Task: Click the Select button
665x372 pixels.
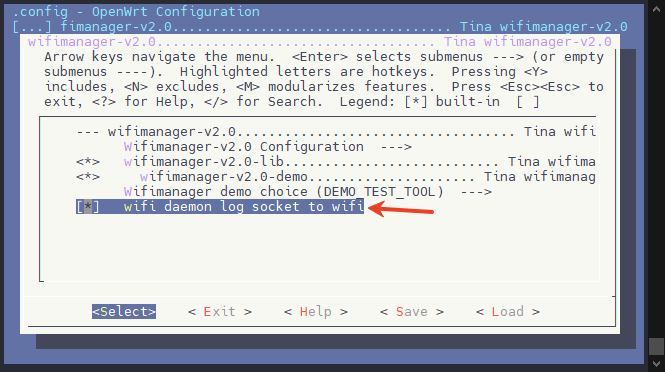Action: point(124,311)
